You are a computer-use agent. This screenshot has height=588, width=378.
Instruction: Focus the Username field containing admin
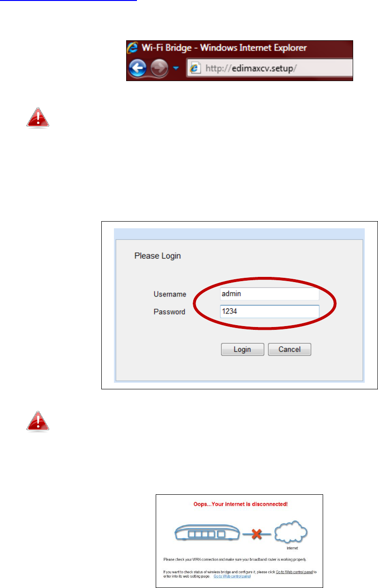[269, 294]
